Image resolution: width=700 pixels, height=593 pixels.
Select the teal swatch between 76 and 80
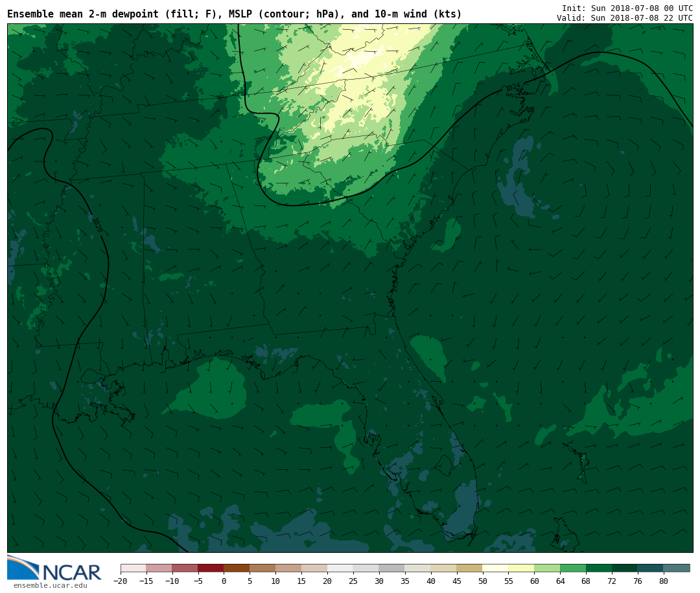point(650,568)
